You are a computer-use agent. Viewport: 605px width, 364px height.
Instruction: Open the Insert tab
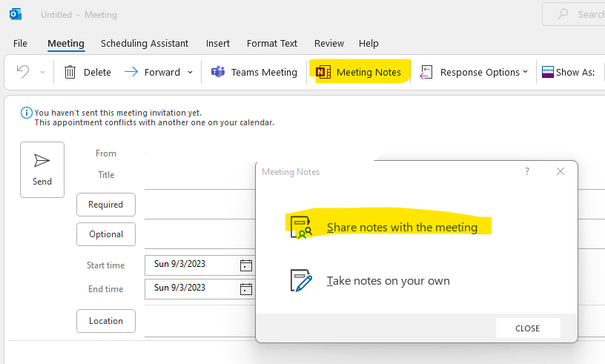(218, 43)
